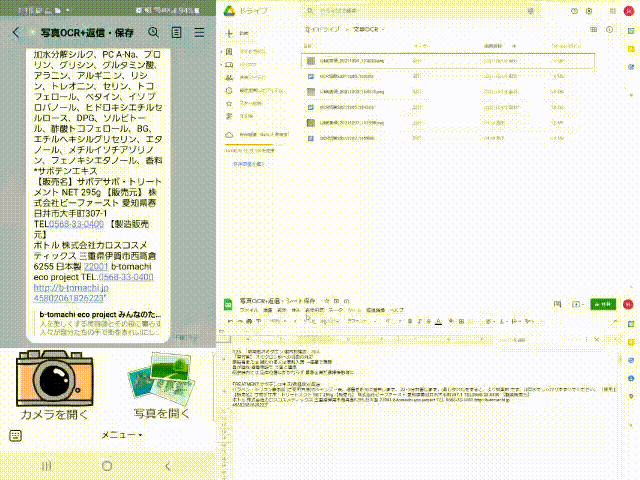Open the LINE chat hamburger menu
640x480 pixels.
[x=199, y=32]
